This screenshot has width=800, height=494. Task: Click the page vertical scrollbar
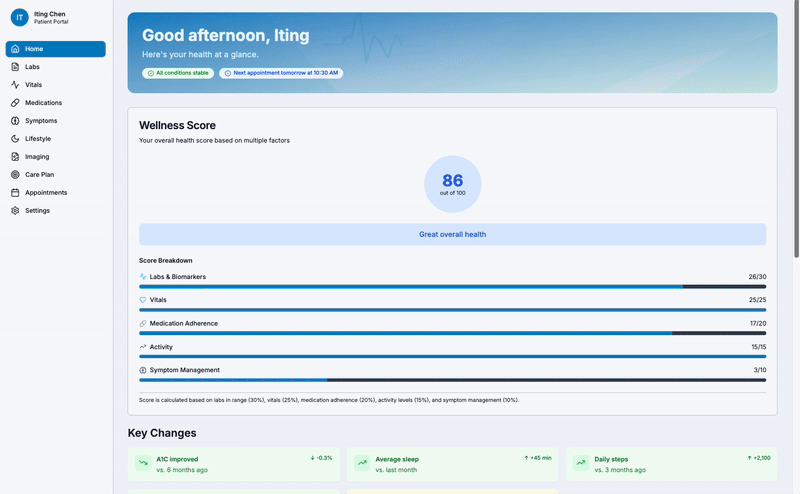click(796, 128)
